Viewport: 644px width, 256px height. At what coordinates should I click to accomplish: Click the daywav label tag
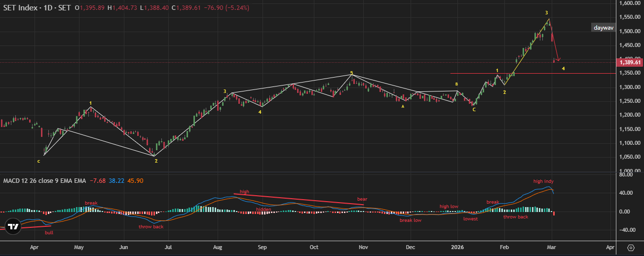pos(603,28)
